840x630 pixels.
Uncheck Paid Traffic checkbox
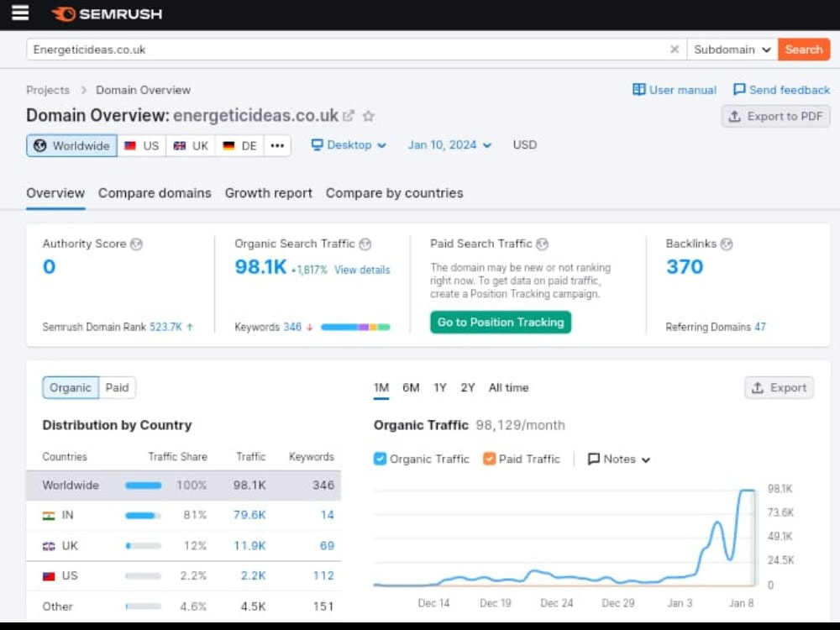[489, 459]
